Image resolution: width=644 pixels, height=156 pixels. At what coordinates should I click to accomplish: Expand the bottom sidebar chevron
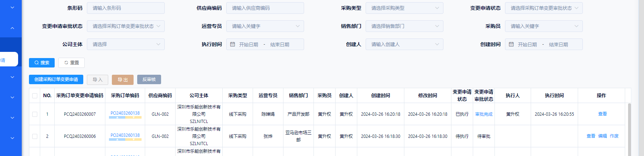click(12, 138)
